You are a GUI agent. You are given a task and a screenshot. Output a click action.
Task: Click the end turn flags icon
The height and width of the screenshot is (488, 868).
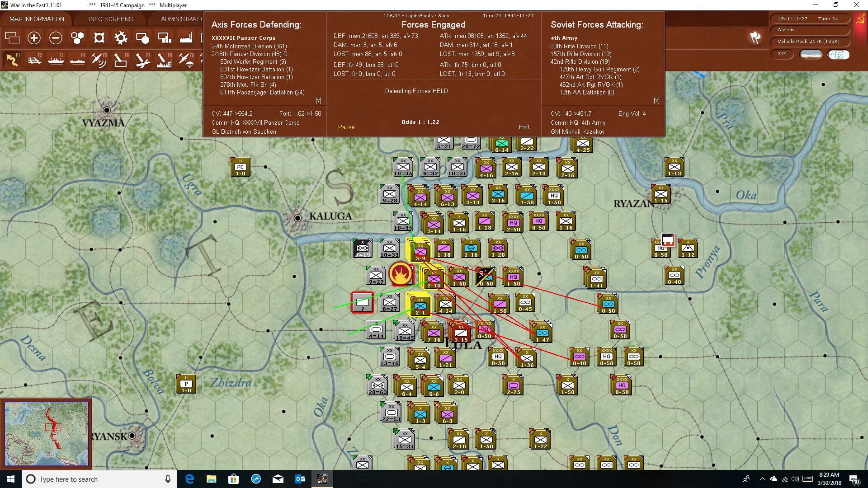755,38
